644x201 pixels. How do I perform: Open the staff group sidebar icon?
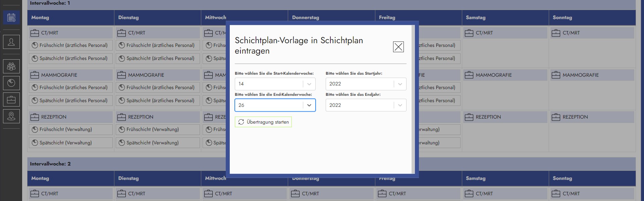click(11, 66)
